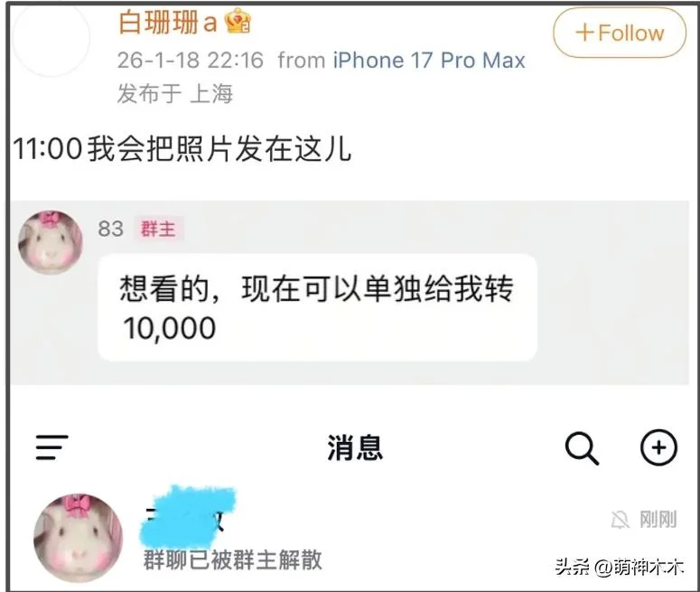Click the sender name 83

point(111,229)
